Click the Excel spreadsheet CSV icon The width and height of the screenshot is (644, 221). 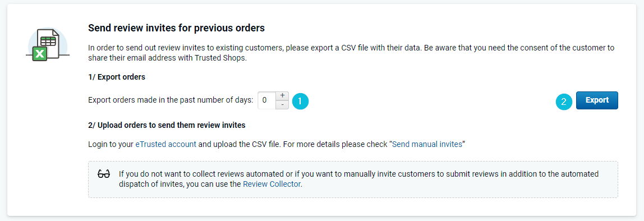[48, 44]
